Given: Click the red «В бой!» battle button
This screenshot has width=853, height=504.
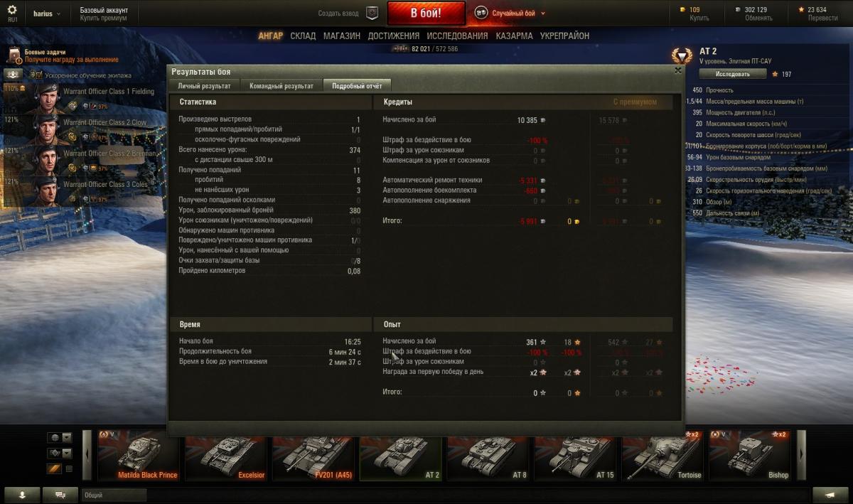Looking at the screenshot, I should pos(426,13).
